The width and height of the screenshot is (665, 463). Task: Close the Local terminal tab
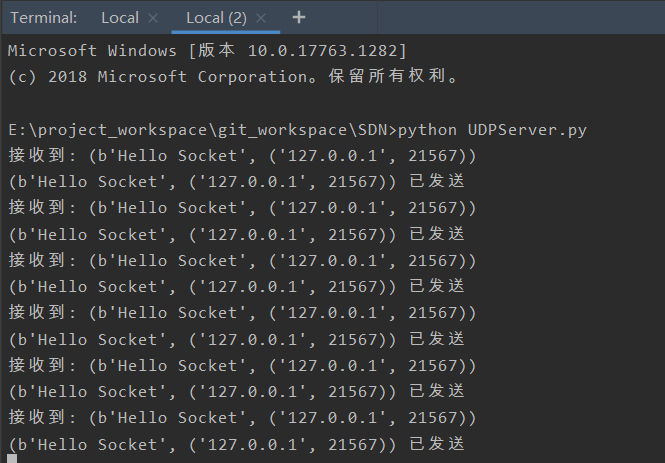[153, 18]
